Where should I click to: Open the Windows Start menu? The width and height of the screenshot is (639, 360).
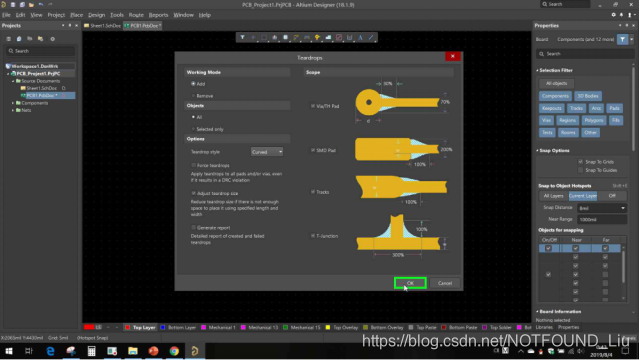click(x=9, y=351)
